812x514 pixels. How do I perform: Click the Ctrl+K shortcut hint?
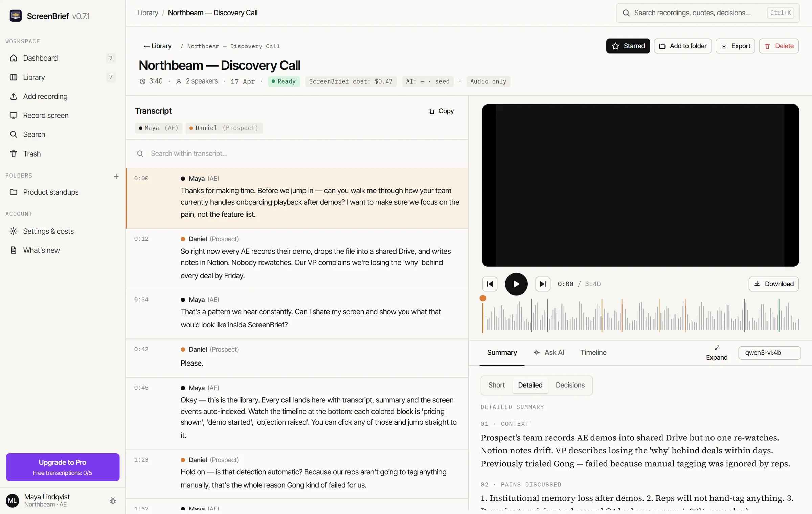pos(781,13)
